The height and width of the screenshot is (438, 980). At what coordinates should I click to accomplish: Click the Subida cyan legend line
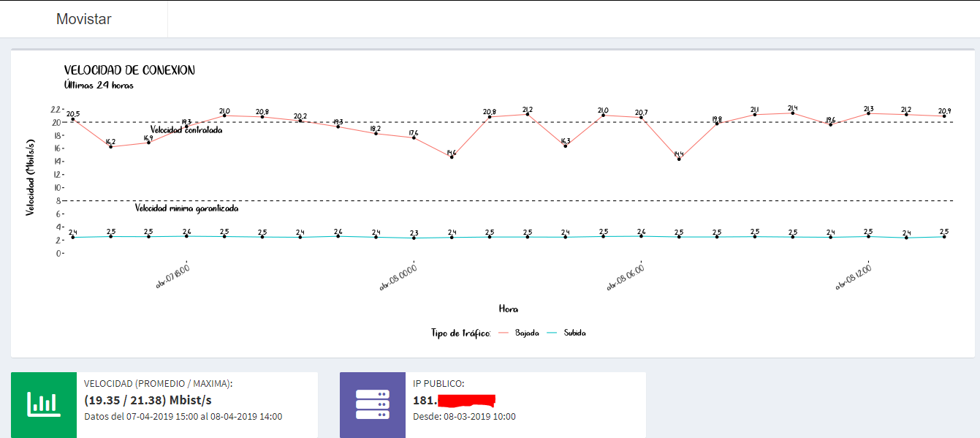pyautogui.click(x=552, y=333)
